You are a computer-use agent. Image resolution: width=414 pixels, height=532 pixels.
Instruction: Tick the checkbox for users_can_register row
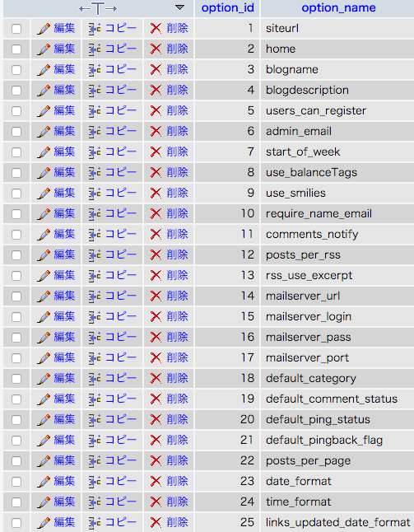pos(16,111)
